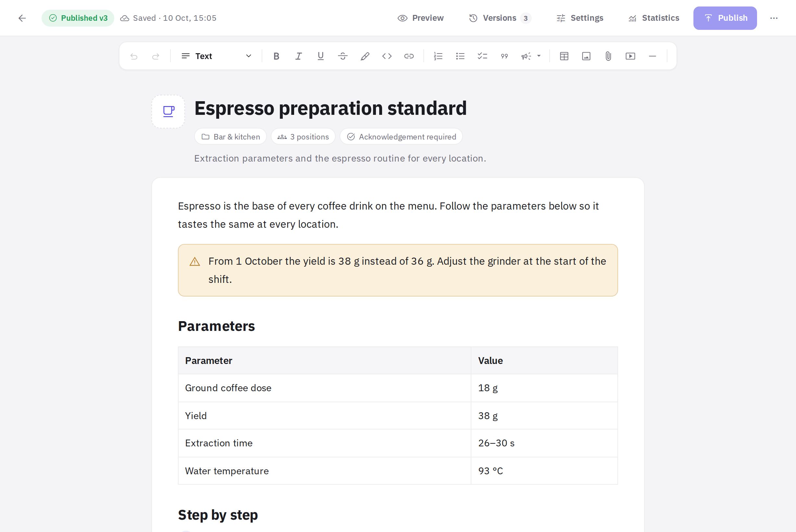Insert a table from the toolbar

564,56
